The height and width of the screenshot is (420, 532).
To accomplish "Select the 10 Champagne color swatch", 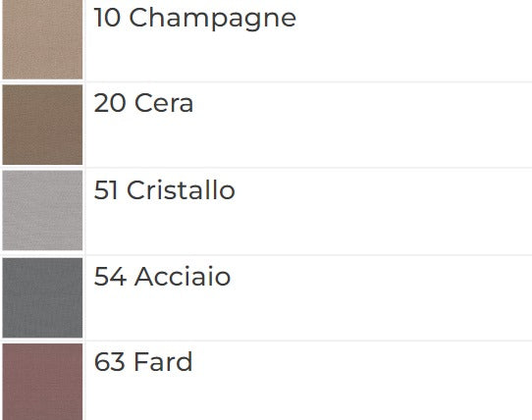I will [42, 39].
